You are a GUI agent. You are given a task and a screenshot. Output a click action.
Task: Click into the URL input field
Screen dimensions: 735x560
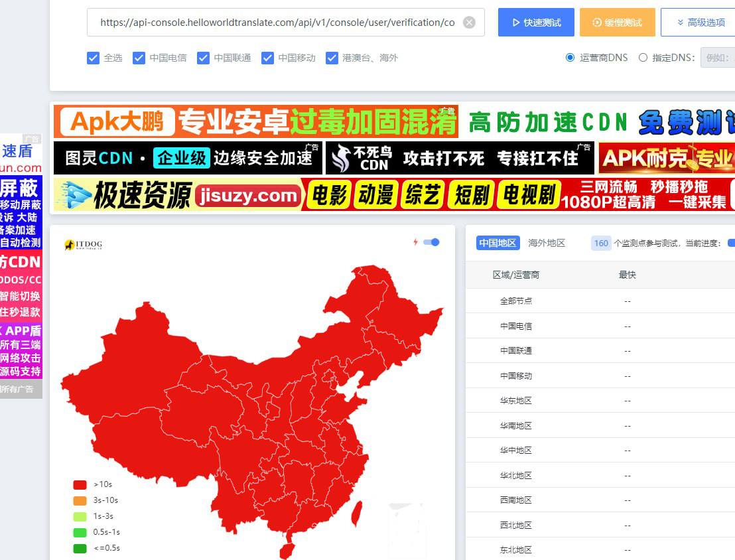pos(277,23)
